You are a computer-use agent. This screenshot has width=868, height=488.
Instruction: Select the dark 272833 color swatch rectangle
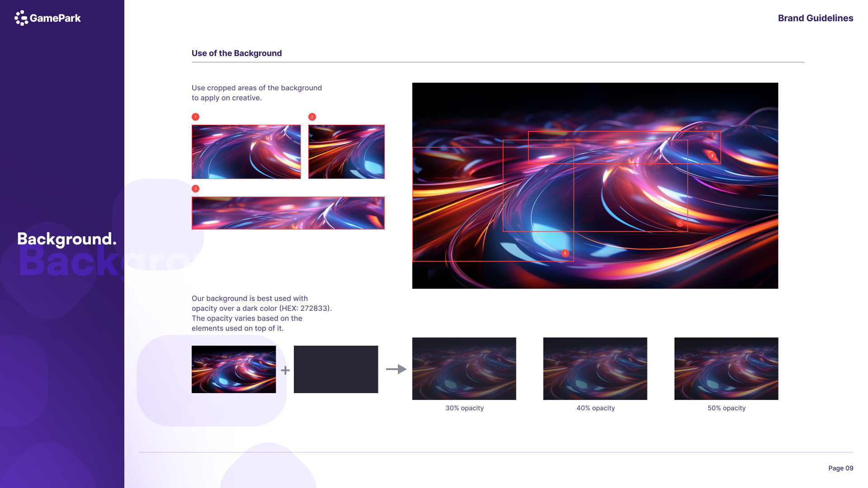coord(336,369)
